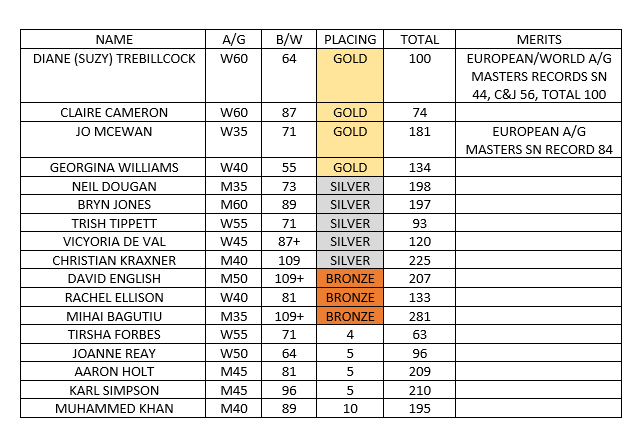641x438 pixels.
Task: Click Jo McEwan's gold placing cell
Action: tap(350, 131)
